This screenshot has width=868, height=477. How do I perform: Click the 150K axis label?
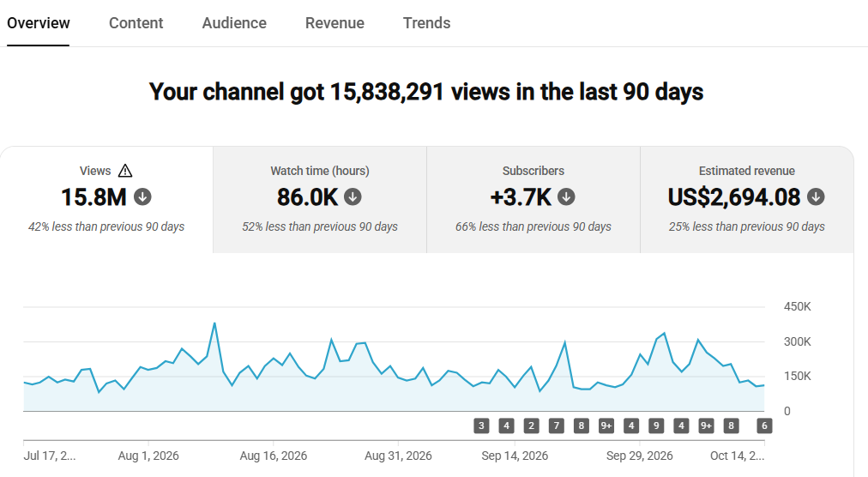coord(797,376)
